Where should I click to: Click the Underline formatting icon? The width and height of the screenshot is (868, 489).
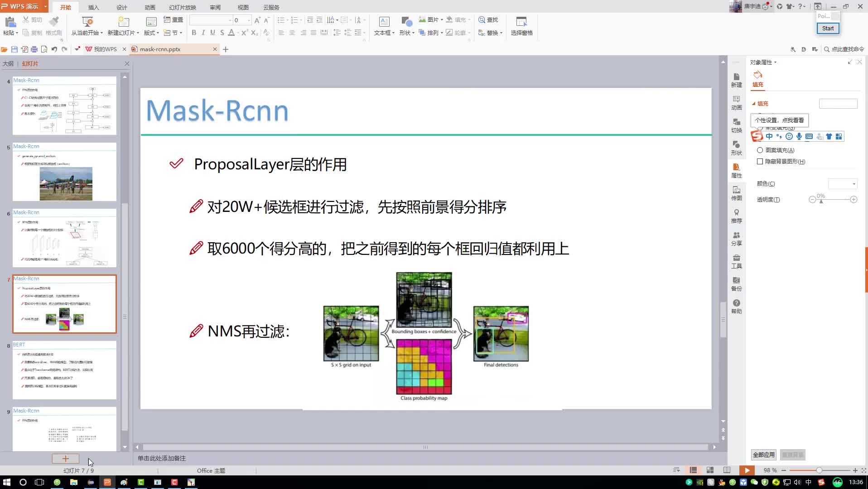pyautogui.click(x=212, y=33)
